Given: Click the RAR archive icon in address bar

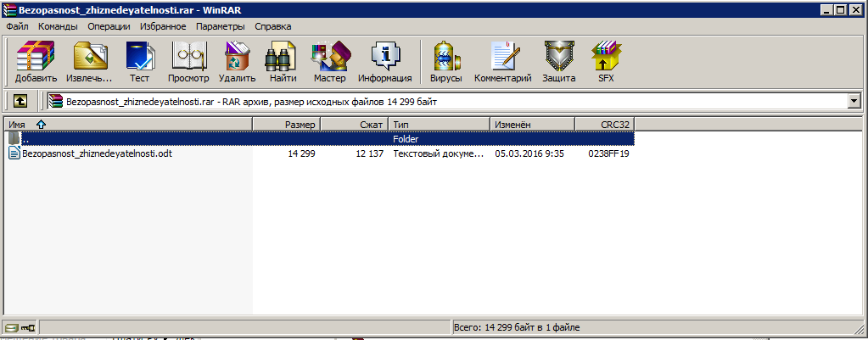Looking at the screenshot, I should (56, 102).
